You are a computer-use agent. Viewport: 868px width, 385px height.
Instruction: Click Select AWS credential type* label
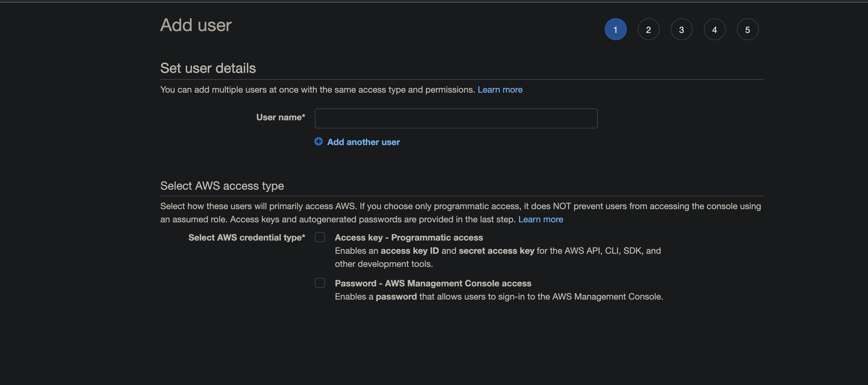coord(247,238)
